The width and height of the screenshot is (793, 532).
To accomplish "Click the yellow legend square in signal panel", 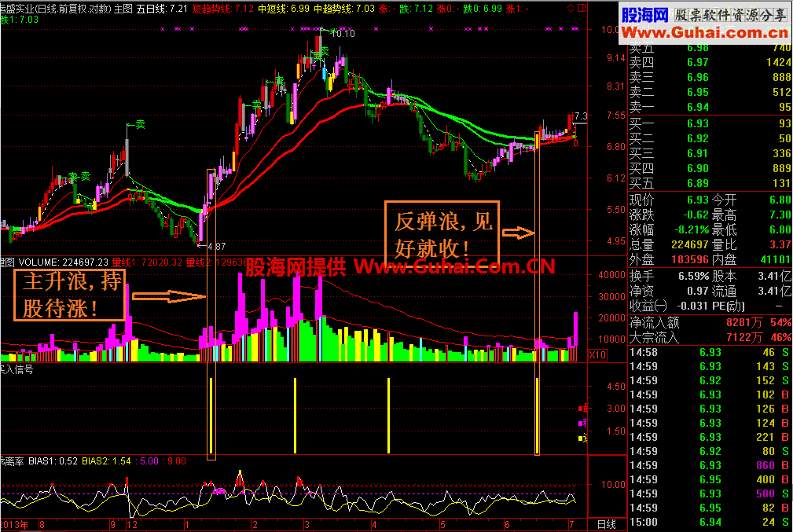I will 581,438.
